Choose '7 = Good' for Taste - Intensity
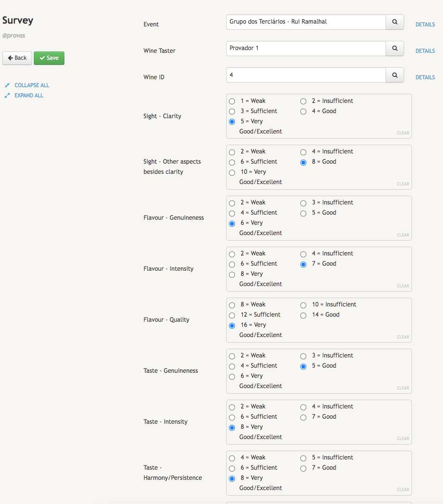 point(303,417)
